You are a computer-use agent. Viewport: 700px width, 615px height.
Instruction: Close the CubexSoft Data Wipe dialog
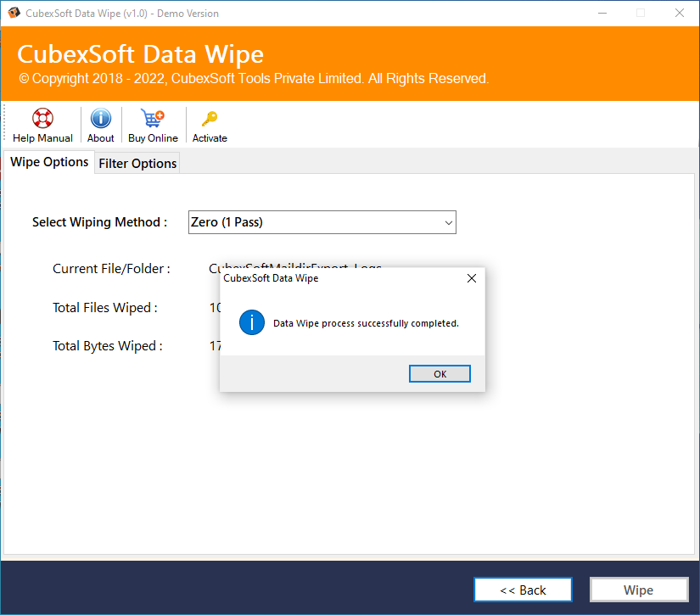click(472, 278)
